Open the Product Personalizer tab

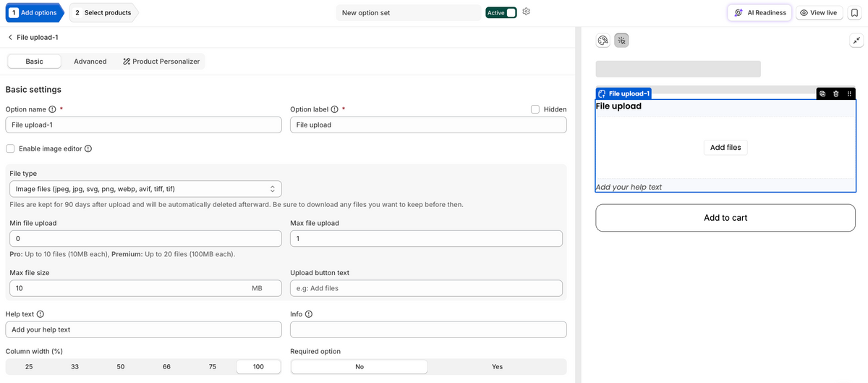(161, 62)
